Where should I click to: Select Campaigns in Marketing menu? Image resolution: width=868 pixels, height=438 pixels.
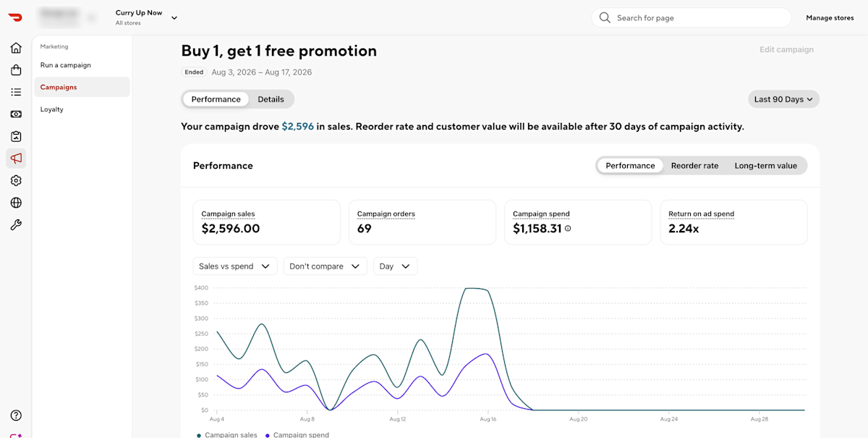[82, 87]
